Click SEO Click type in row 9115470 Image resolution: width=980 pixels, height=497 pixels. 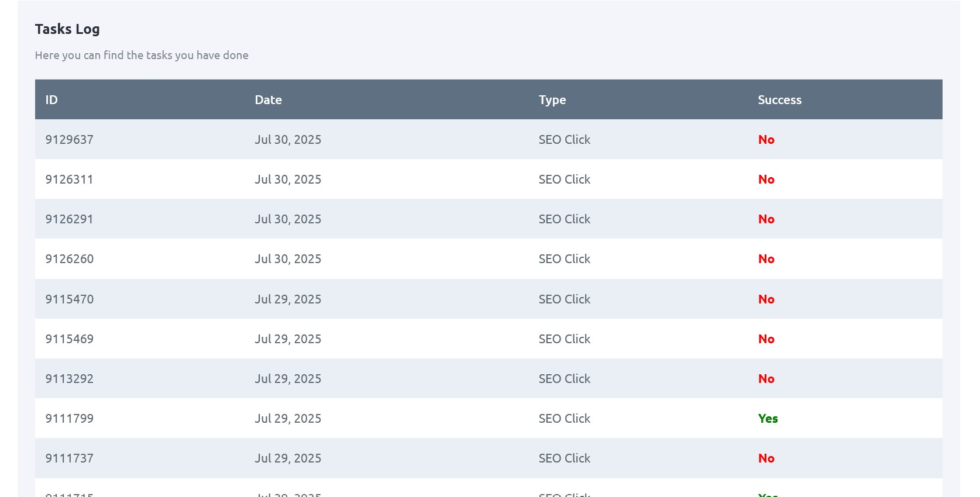click(x=564, y=299)
